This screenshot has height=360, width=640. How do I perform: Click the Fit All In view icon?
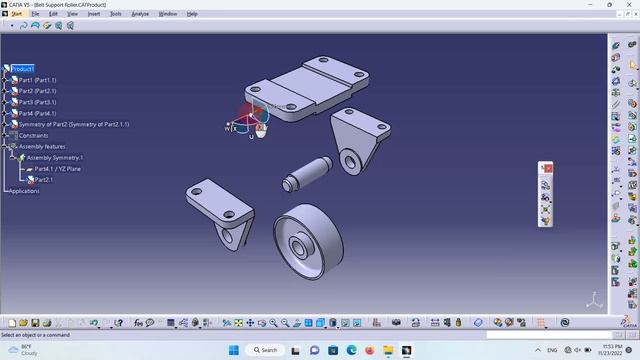(x=238, y=323)
